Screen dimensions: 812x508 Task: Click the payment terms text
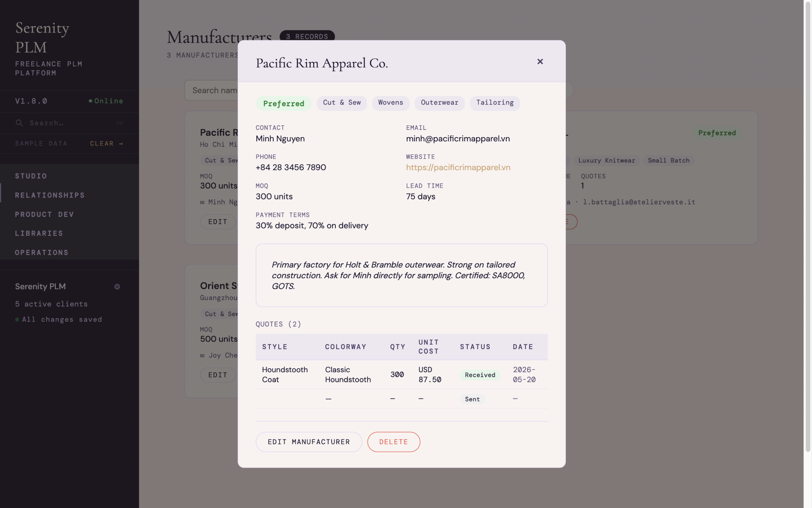tap(312, 225)
